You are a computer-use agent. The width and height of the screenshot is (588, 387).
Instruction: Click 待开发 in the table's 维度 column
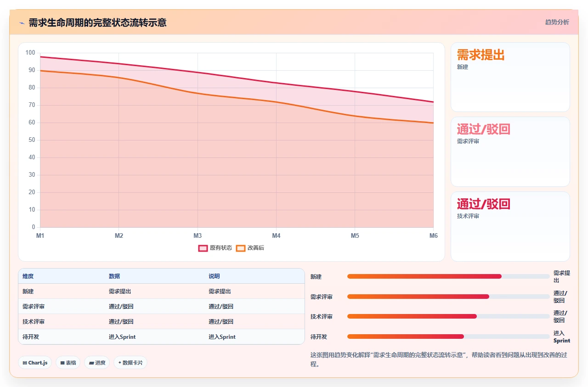click(31, 337)
